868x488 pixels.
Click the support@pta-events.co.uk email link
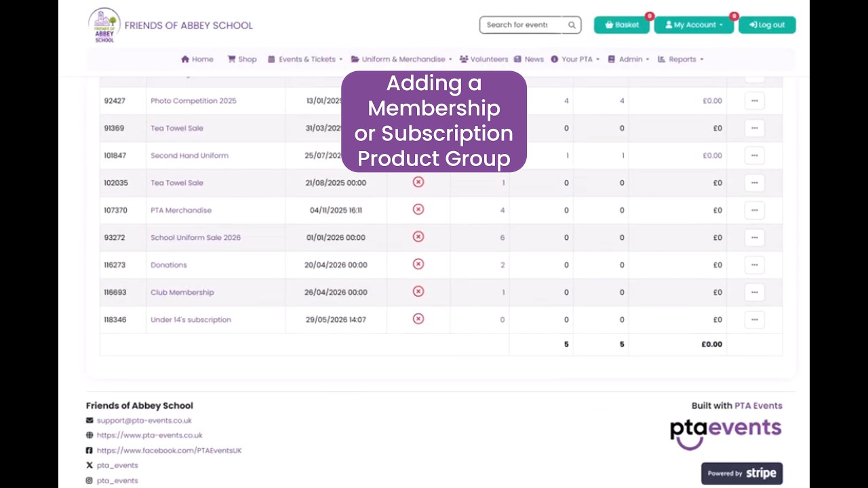(144, 421)
